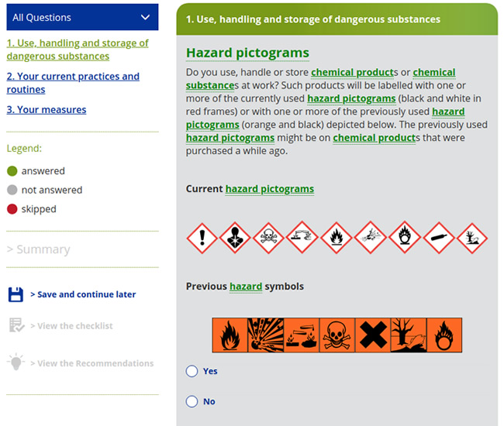This screenshot has width=504, height=426.
Task: Select the Yes radio button
Action: 192,371
